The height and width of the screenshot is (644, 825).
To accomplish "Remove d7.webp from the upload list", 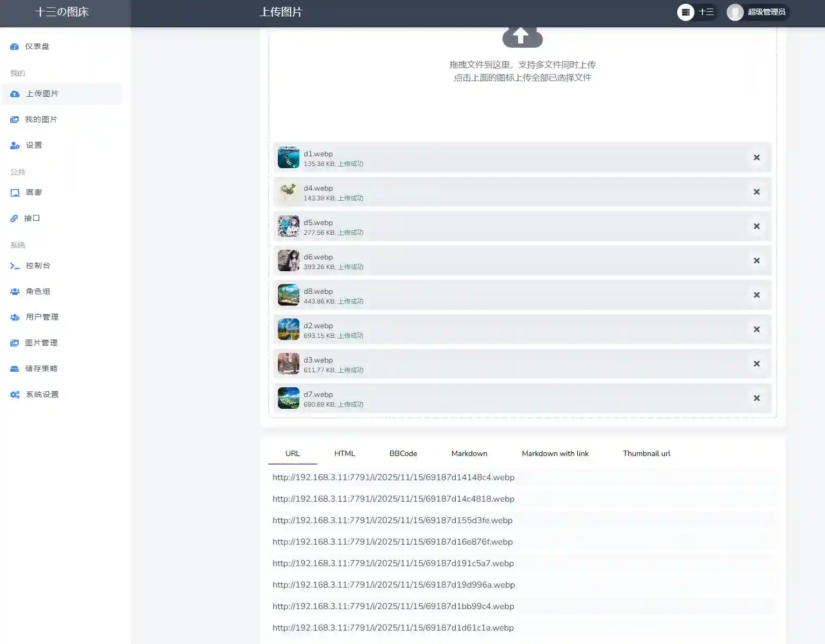I will 756,398.
